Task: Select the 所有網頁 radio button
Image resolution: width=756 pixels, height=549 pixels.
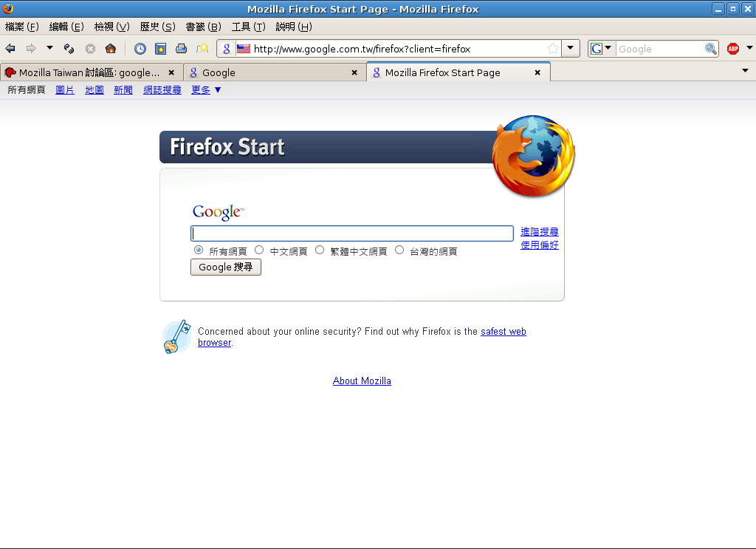Action: point(199,250)
